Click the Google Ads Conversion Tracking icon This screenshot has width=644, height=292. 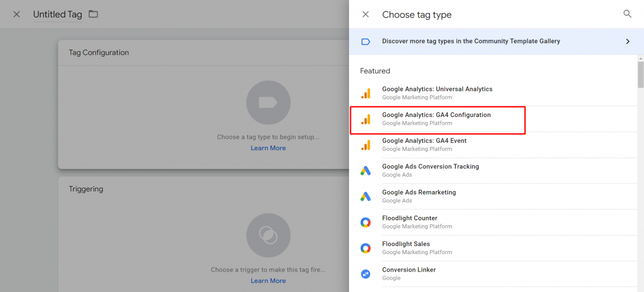(x=365, y=171)
